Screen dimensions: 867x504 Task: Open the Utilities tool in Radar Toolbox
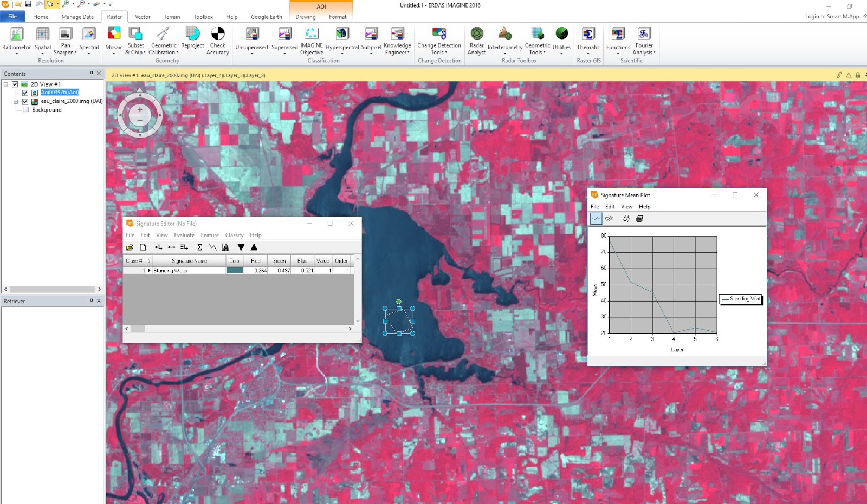(561, 41)
